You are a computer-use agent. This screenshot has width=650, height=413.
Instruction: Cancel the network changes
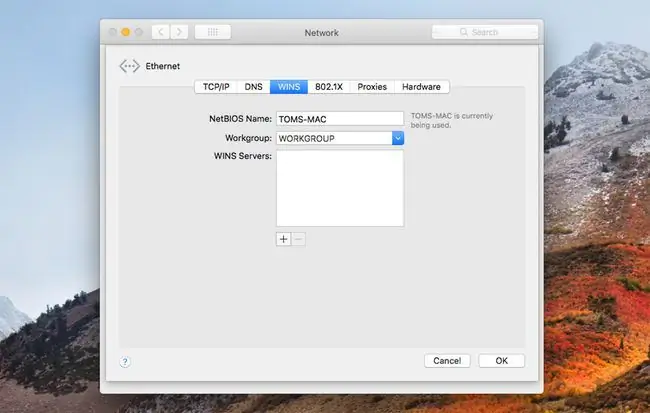click(x=447, y=361)
